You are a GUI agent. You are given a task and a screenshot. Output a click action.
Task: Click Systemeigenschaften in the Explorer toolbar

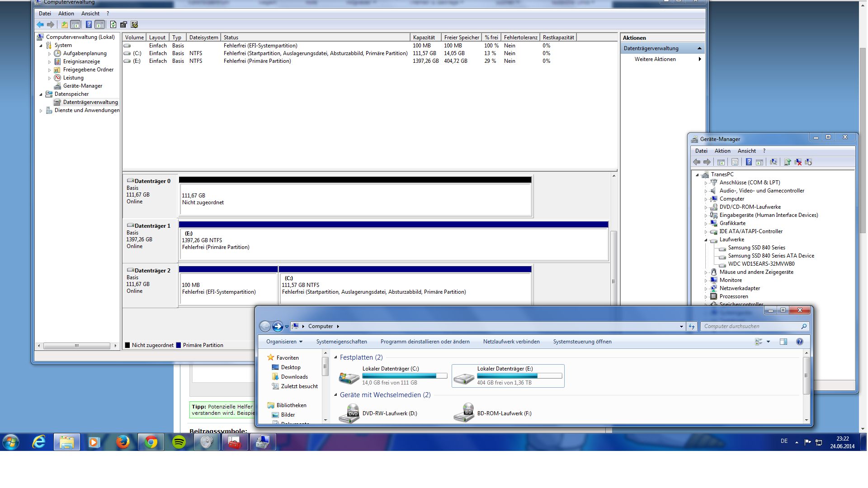coord(341,342)
